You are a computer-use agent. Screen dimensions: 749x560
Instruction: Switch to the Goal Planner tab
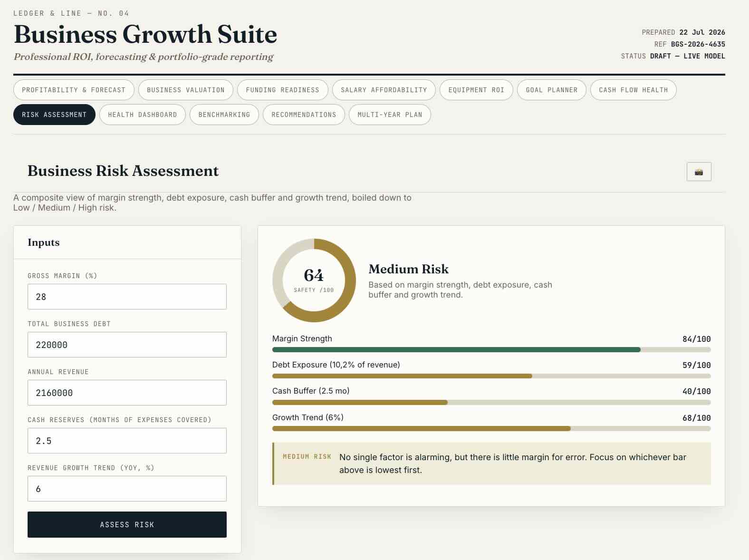[x=552, y=90]
